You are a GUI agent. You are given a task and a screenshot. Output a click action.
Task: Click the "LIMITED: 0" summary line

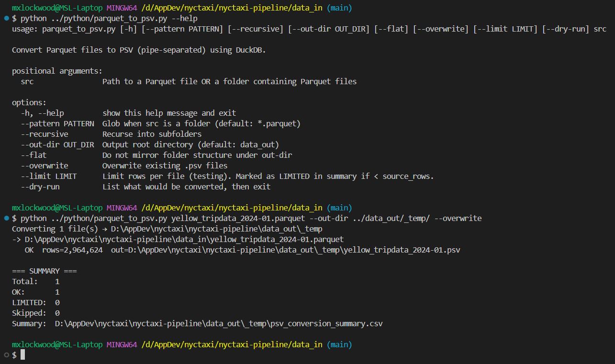[35, 302]
